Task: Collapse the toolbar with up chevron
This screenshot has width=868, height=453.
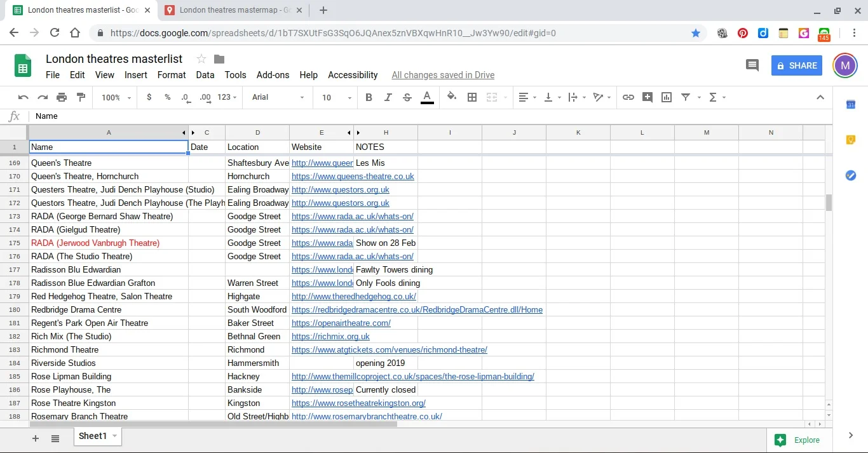Action: point(820,97)
